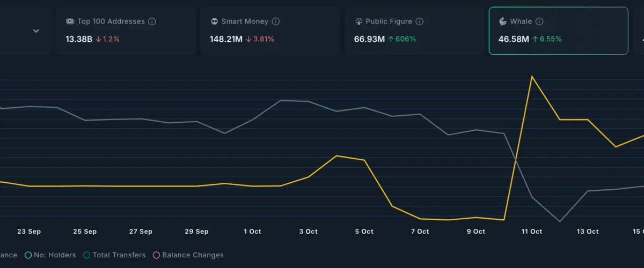Open the info icon next to Whale
The width and height of the screenshot is (644, 268).
tap(539, 21)
